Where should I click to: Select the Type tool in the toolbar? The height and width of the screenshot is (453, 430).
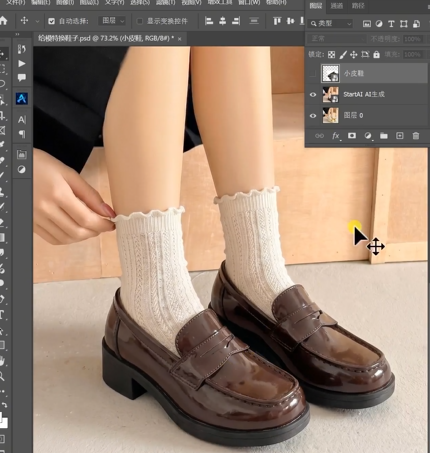click(2, 314)
